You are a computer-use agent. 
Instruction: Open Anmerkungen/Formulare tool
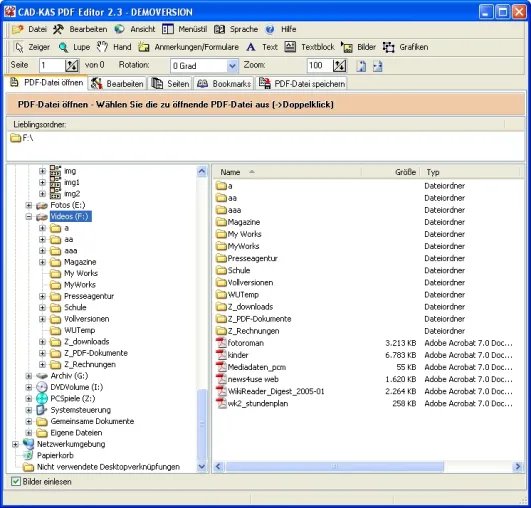click(189, 47)
